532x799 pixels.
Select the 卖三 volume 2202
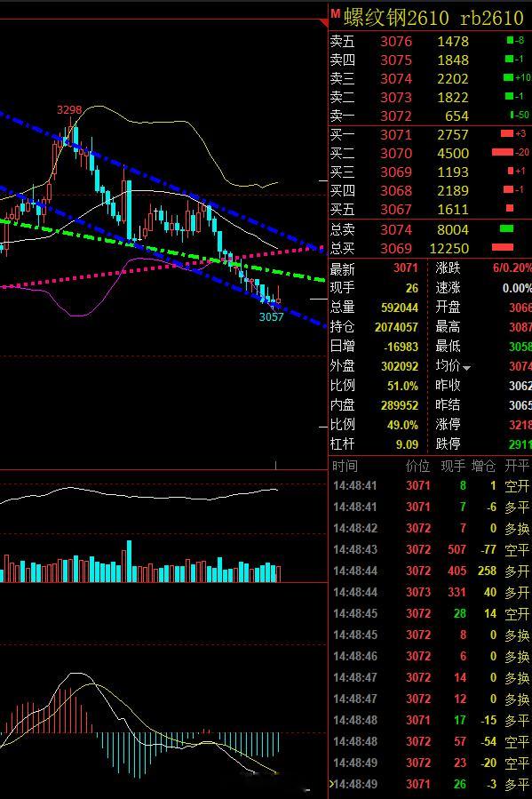coord(453,78)
